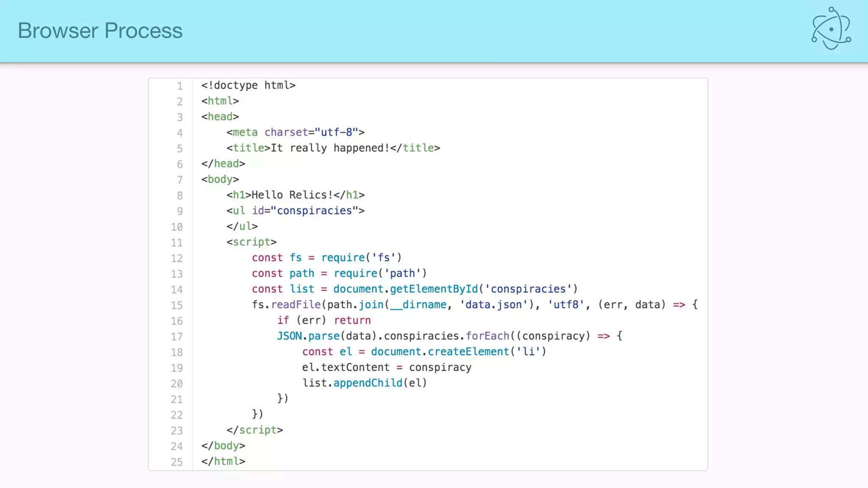The width and height of the screenshot is (868, 488).
Task: Click JSON.parse on line 17
Action: 308,336
